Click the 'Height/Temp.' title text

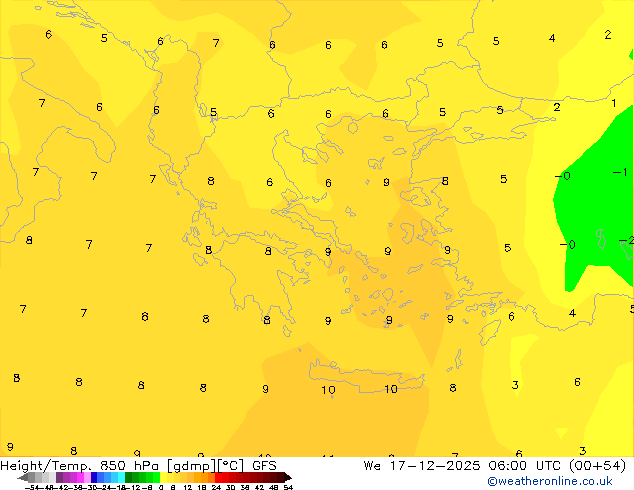point(45,466)
